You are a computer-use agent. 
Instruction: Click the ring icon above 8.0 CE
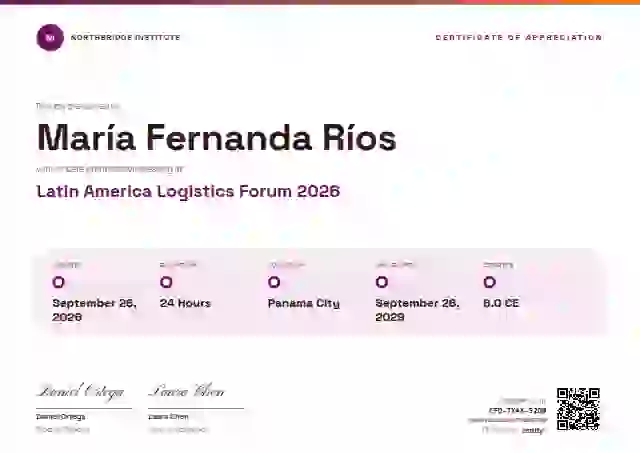click(489, 282)
